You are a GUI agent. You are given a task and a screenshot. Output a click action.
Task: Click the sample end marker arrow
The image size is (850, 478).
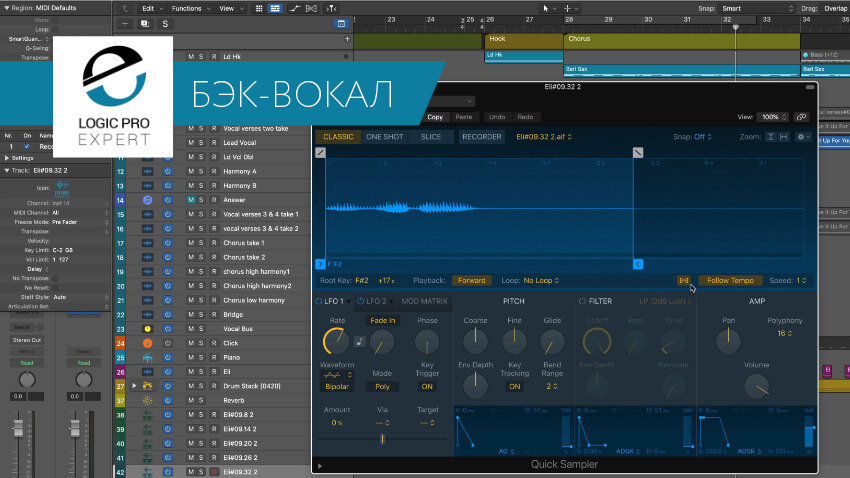(x=638, y=264)
